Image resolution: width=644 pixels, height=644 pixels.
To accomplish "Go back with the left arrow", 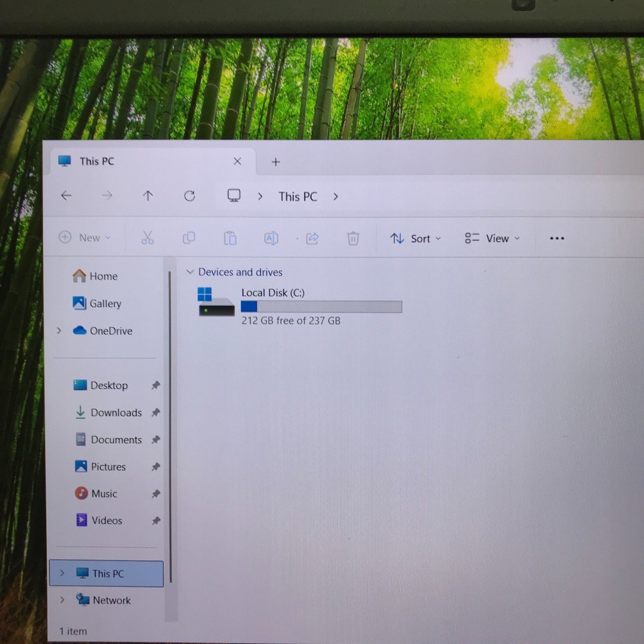I will click(x=66, y=196).
